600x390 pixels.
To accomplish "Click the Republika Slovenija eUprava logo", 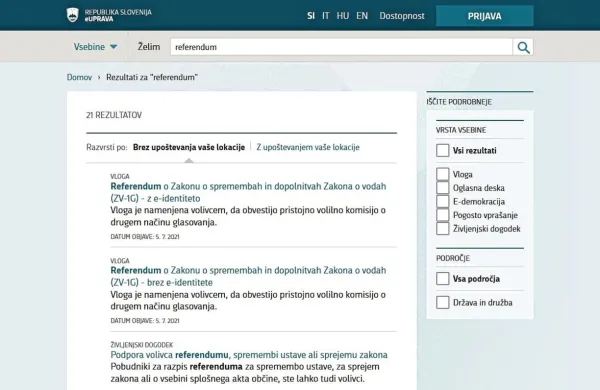I will tap(109, 15).
